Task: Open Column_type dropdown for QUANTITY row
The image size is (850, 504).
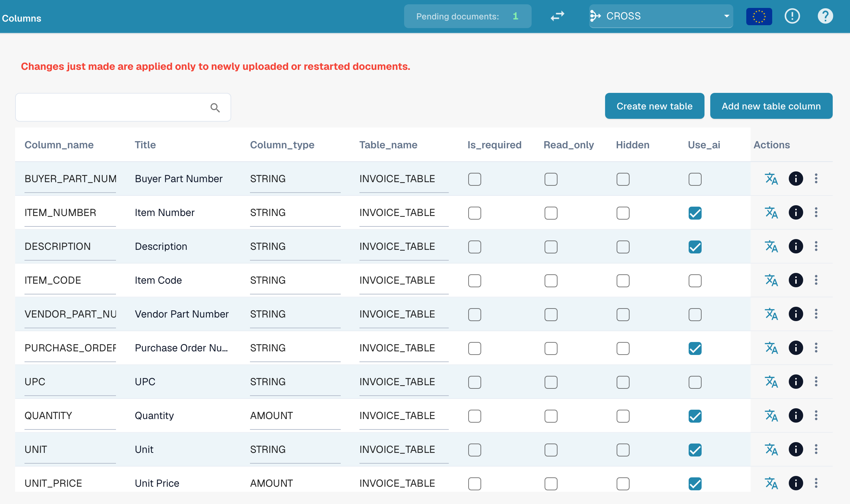Action: click(295, 416)
